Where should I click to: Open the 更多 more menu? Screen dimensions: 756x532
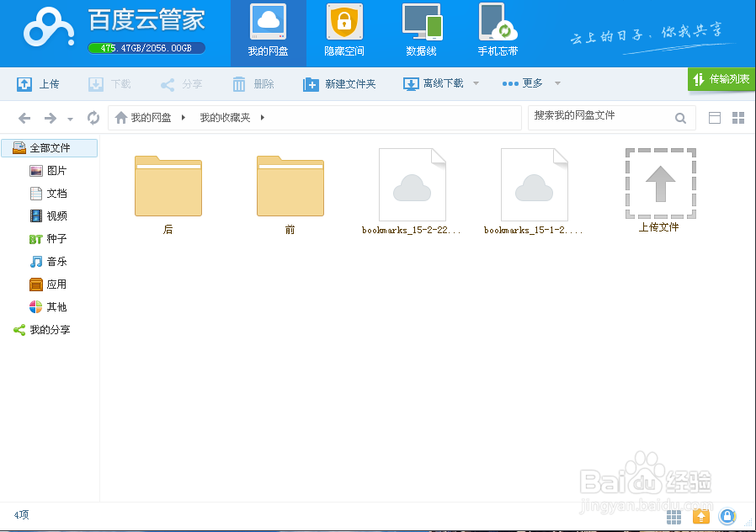click(x=522, y=84)
